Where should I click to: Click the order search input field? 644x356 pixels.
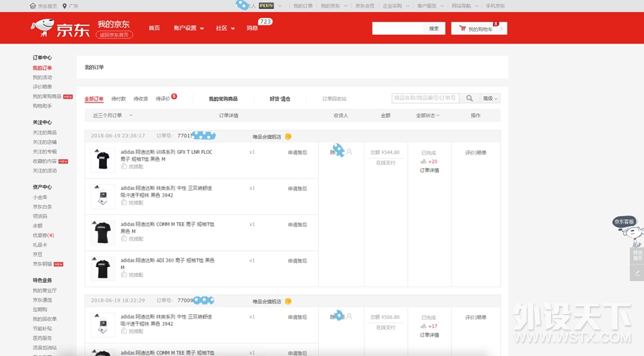[x=425, y=98]
